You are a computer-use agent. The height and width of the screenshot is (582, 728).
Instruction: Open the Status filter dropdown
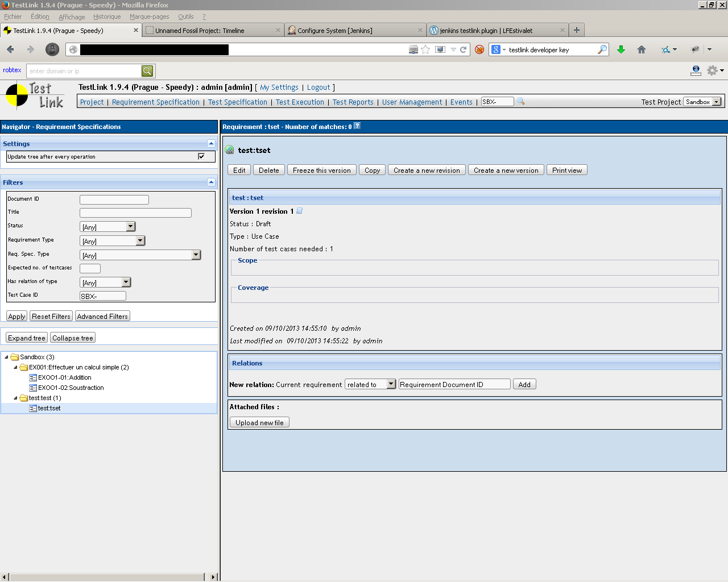point(131,226)
